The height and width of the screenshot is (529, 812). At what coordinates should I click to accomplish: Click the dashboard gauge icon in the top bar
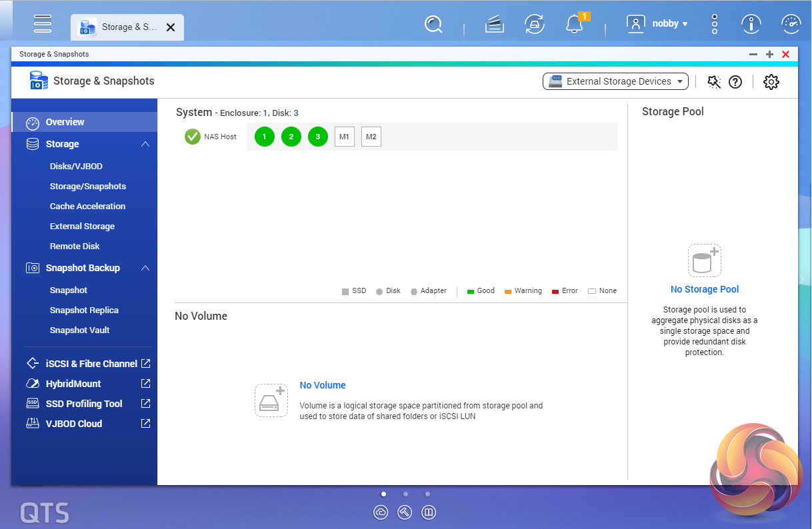pyautogui.click(x=791, y=25)
